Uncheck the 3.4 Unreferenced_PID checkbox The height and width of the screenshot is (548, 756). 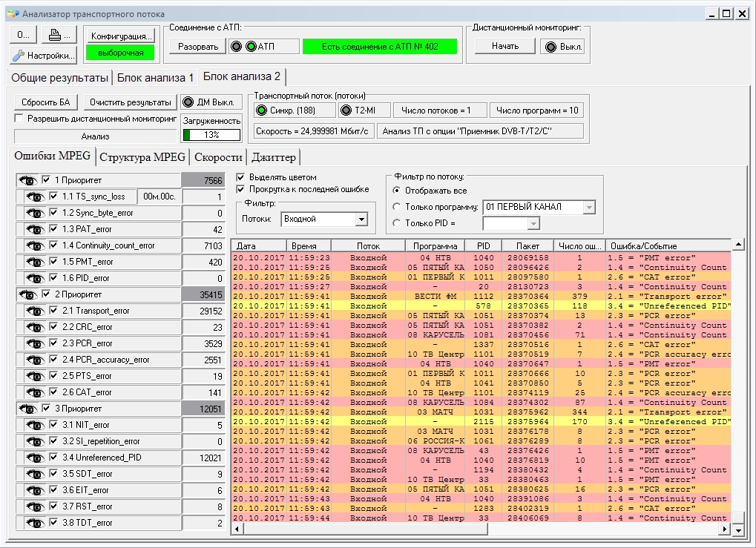click(54, 458)
